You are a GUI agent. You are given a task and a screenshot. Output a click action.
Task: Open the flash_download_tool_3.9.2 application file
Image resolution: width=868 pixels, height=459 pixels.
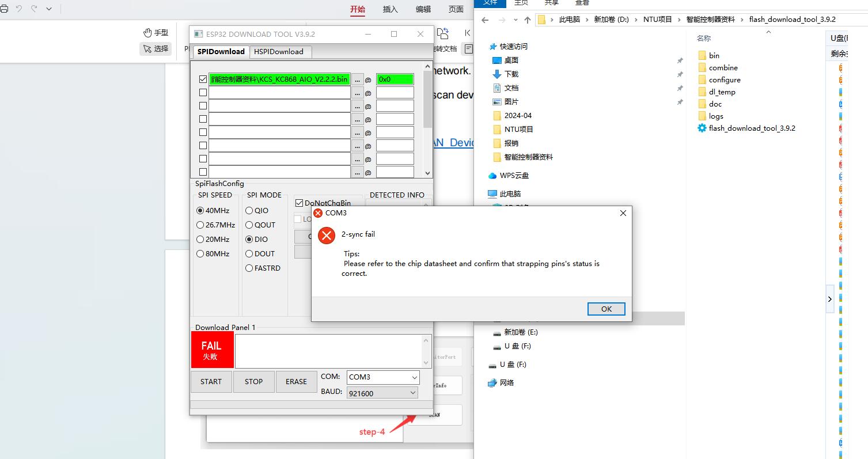(752, 128)
